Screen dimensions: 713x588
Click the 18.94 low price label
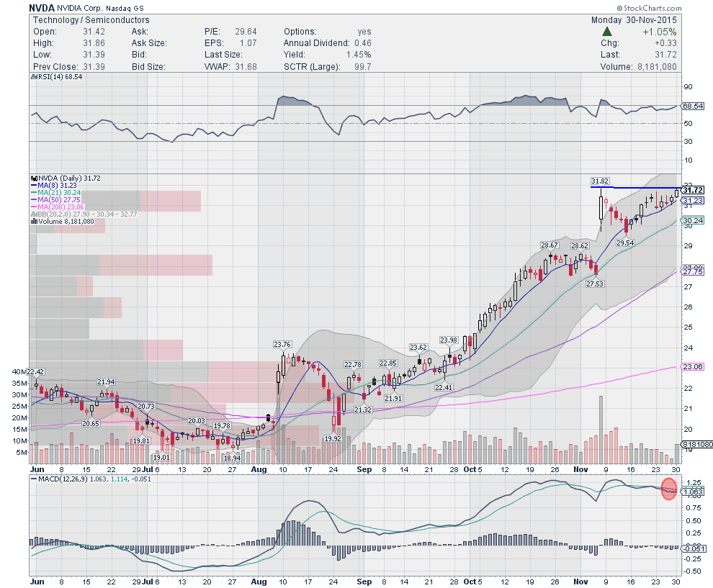[233, 458]
